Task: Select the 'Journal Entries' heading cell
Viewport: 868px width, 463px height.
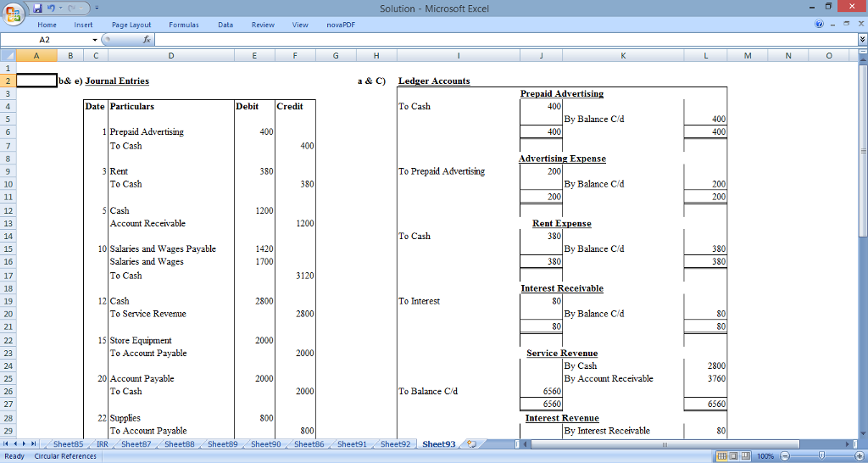Action: pyautogui.click(x=117, y=81)
